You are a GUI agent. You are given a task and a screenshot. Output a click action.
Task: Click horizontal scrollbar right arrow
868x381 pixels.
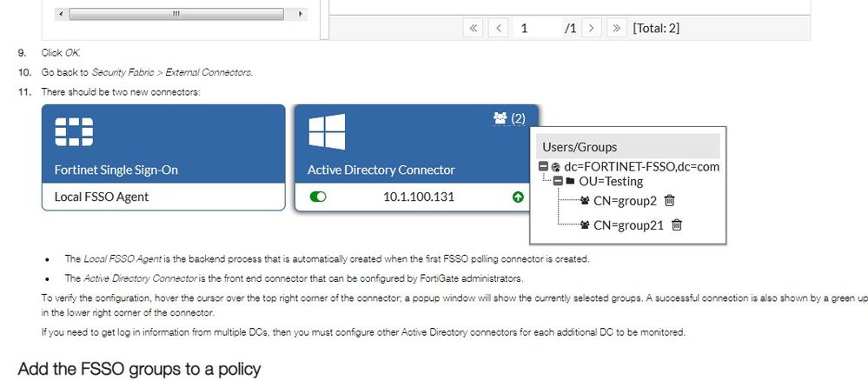pyautogui.click(x=301, y=14)
